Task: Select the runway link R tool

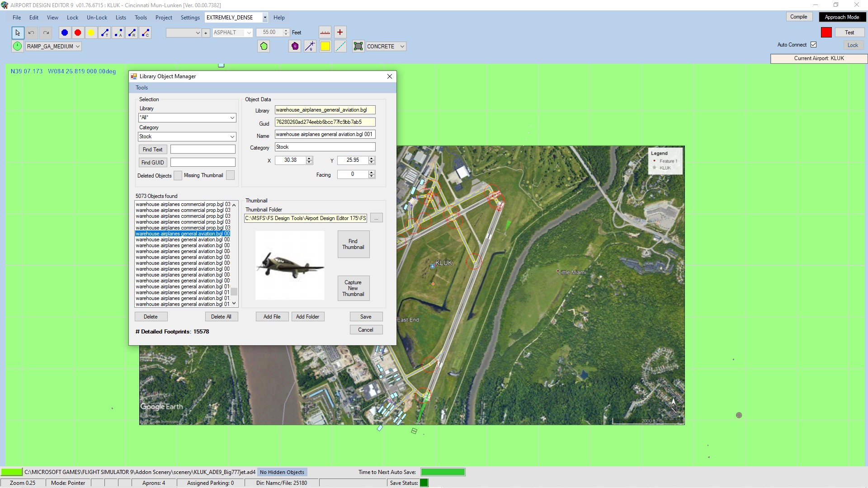Action: point(132,33)
